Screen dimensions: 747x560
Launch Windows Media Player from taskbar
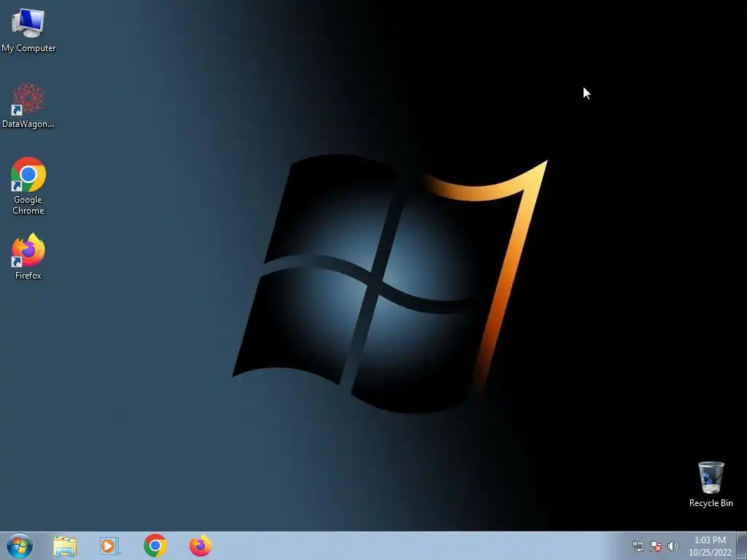[x=109, y=546]
